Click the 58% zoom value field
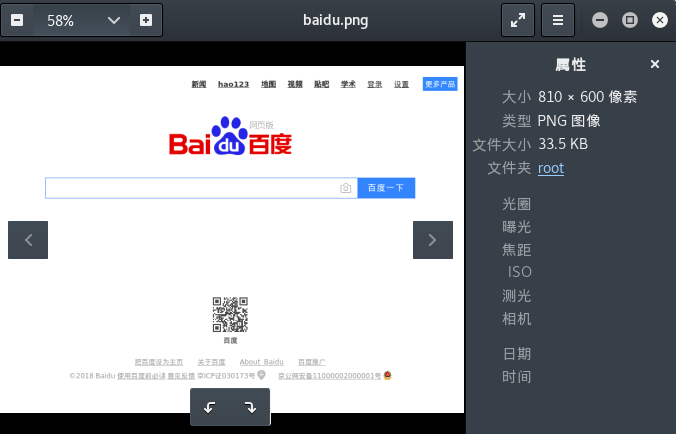The height and width of the screenshot is (434, 676). point(60,20)
